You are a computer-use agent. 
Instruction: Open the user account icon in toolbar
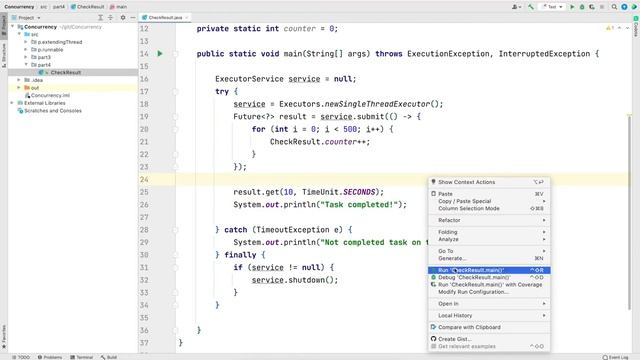pyautogui.click(x=516, y=7)
